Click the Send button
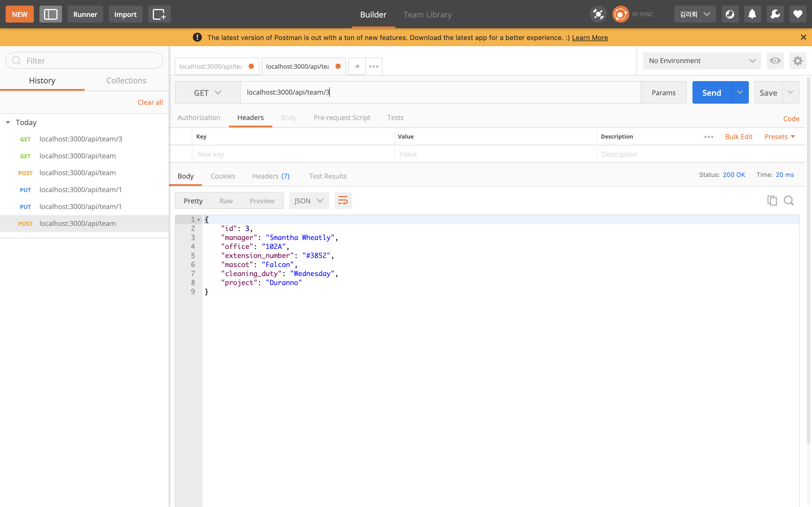The image size is (812, 507). click(x=711, y=93)
